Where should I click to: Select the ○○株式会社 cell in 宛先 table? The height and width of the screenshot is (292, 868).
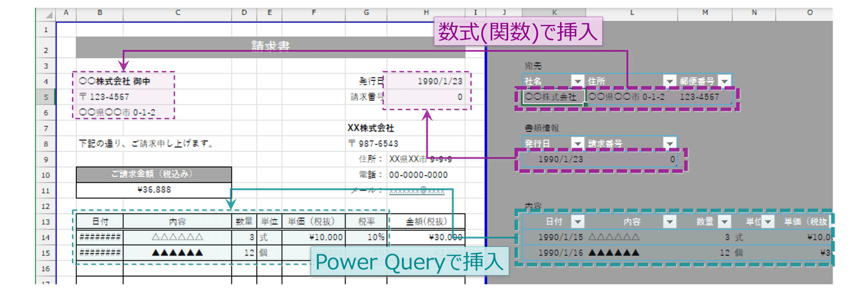(x=552, y=97)
